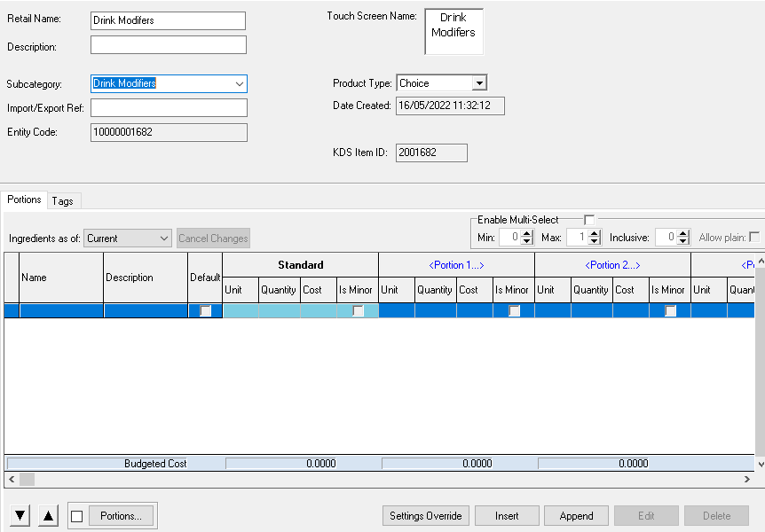This screenshot has width=765, height=532.
Task: Click the Insert button
Action: [508, 516]
